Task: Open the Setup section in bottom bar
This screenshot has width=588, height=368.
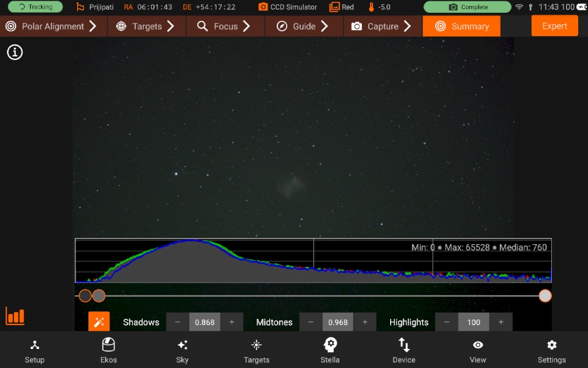Action: pos(34,351)
